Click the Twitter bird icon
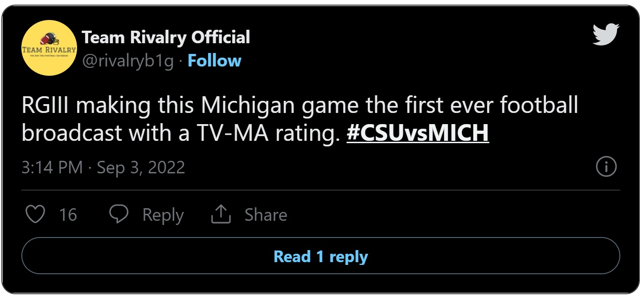This screenshot has height=297, width=644. pyautogui.click(x=605, y=33)
